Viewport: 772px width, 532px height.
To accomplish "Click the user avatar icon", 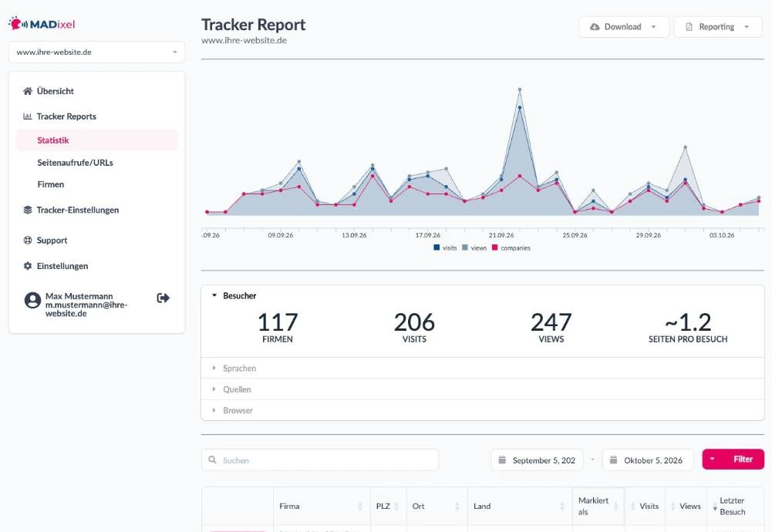I will point(32,300).
